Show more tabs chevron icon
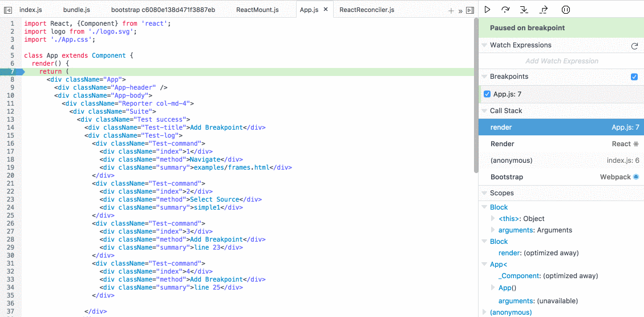Viewport: 644px width, 317px height. tap(460, 11)
